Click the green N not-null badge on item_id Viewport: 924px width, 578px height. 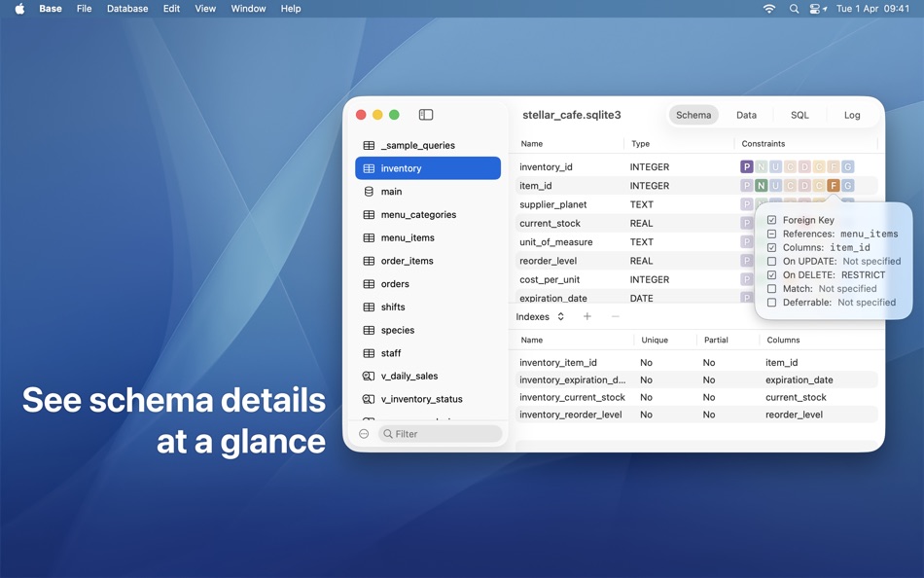pyautogui.click(x=762, y=185)
